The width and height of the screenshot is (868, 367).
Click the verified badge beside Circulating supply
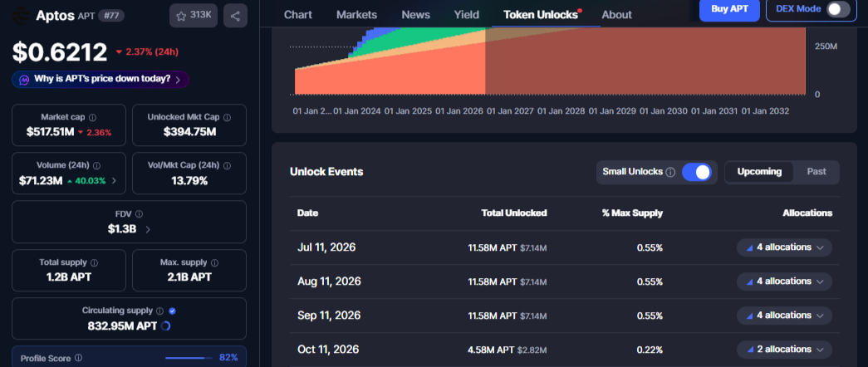(172, 311)
